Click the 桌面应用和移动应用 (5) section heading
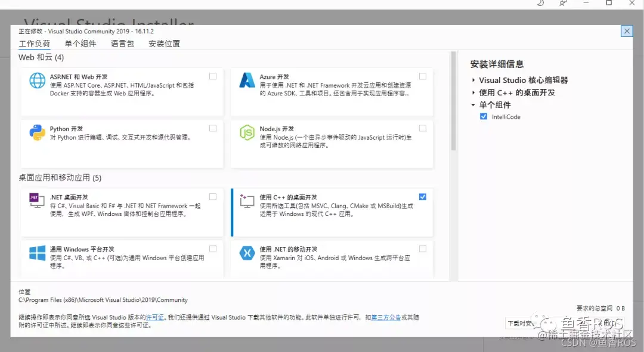 tap(60, 178)
